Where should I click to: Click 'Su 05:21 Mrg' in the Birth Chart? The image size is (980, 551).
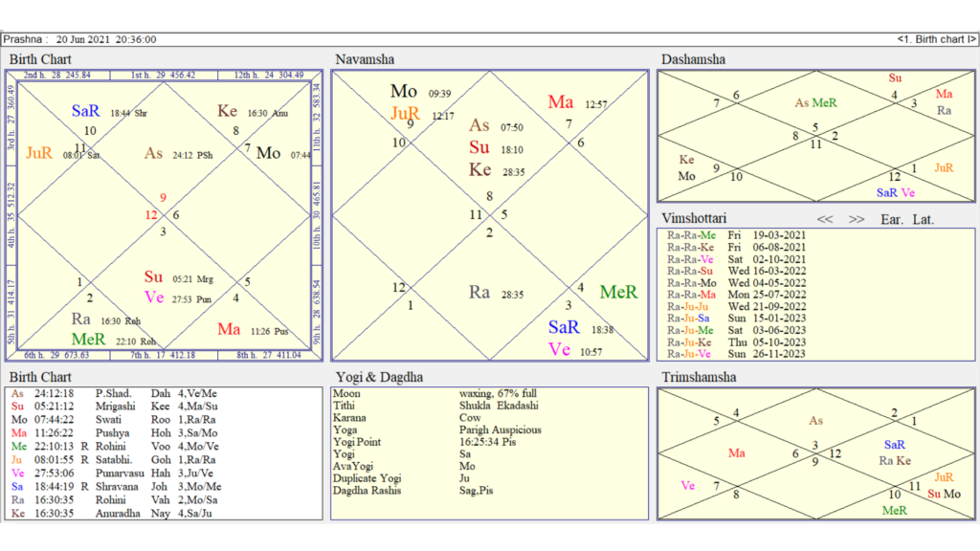coord(179,277)
